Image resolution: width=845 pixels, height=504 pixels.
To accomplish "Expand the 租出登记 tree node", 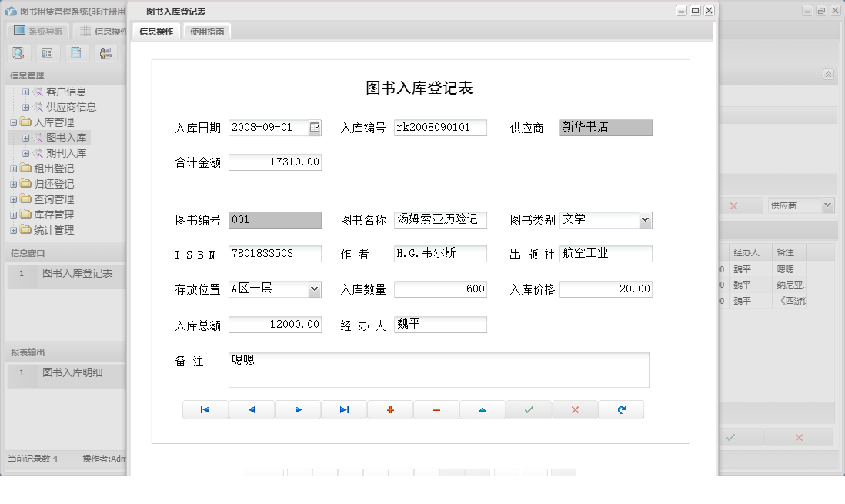I will pyautogui.click(x=15, y=169).
